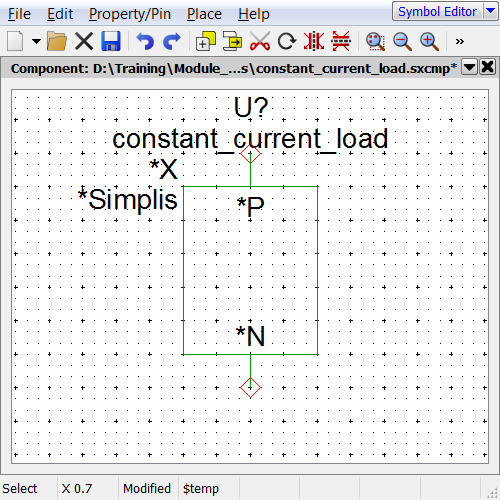
Task: Open the Place menu
Action: pyautogui.click(x=204, y=14)
